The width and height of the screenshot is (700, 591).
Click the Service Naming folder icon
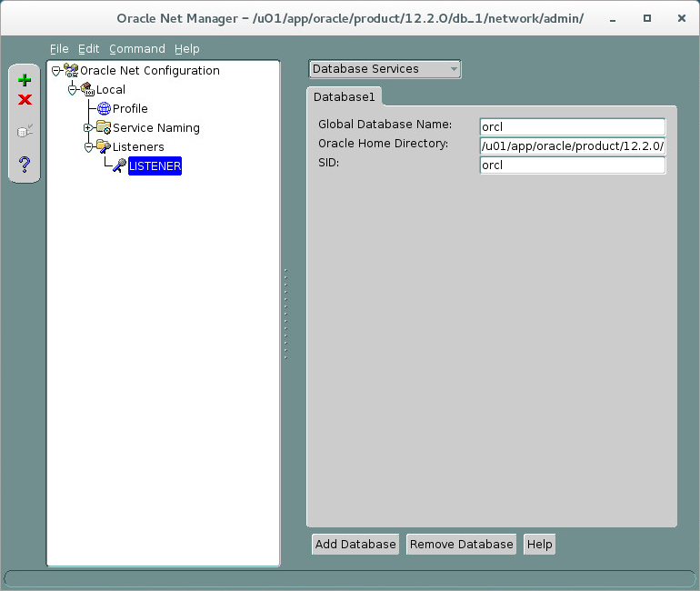[x=104, y=127]
